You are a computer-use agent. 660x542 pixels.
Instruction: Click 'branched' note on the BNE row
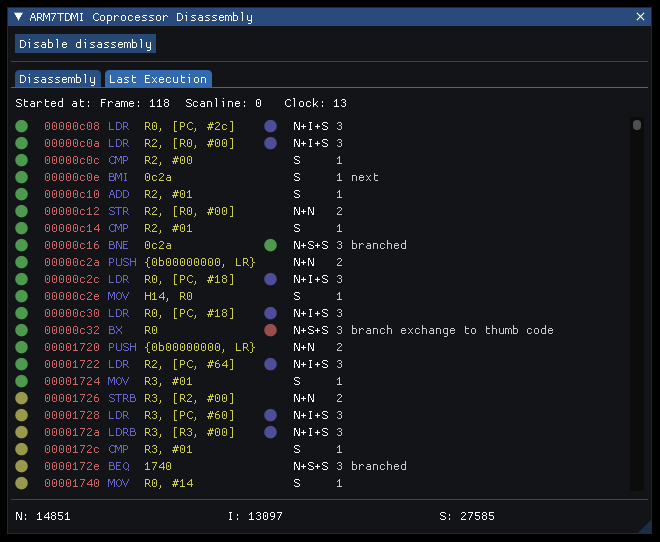pyautogui.click(x=379, y=245)
